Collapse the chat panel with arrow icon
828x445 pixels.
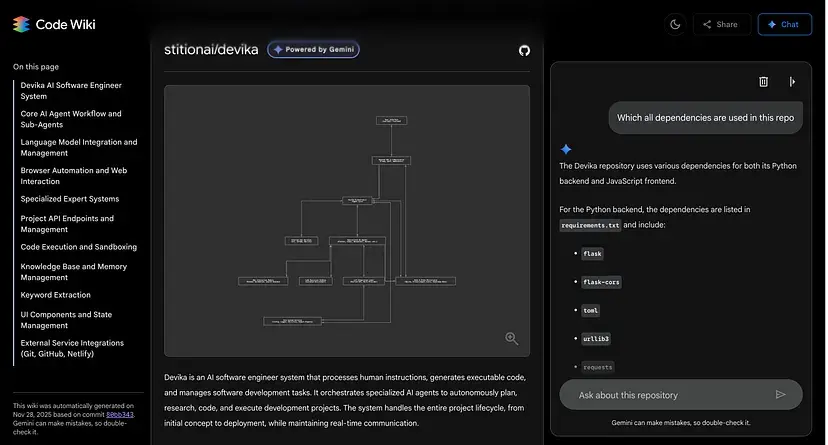coord(792,82)
